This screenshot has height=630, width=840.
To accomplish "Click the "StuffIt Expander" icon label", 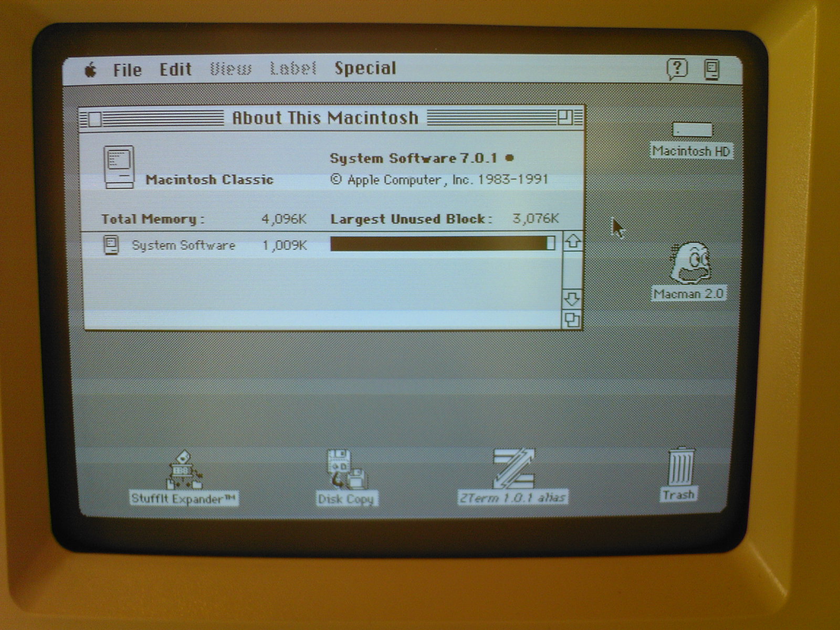I will coord(184,498).
